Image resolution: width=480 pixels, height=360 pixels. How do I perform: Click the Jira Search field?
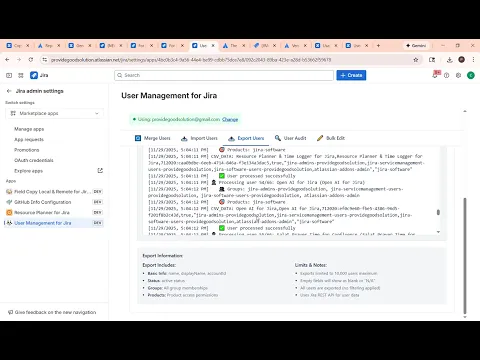click(224, 75)
